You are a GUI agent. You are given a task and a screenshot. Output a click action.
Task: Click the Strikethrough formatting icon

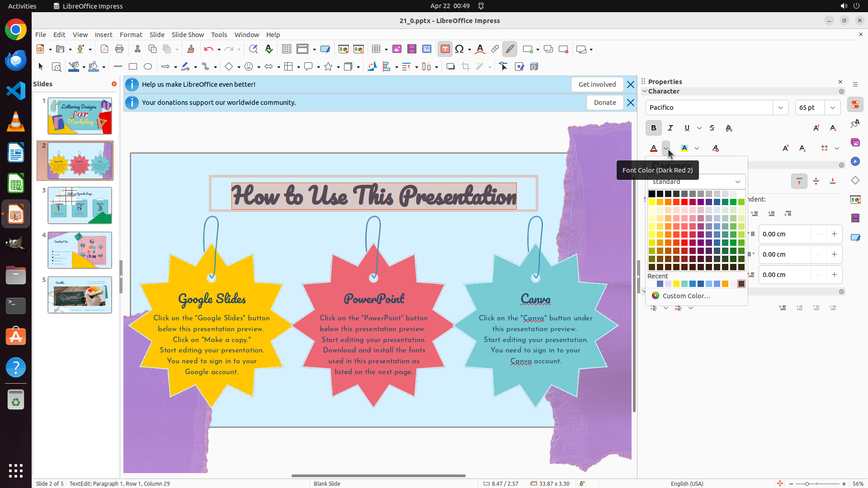(712, 128)
